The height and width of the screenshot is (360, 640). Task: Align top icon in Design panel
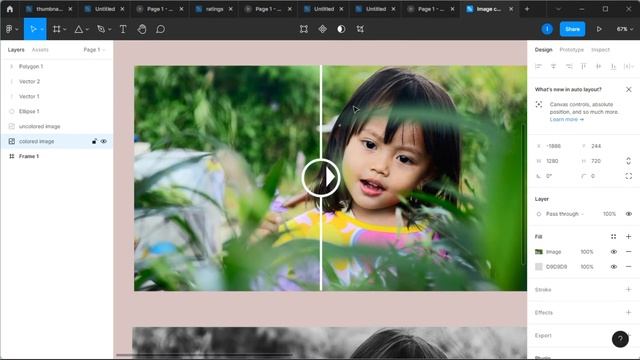coord(584,66)
